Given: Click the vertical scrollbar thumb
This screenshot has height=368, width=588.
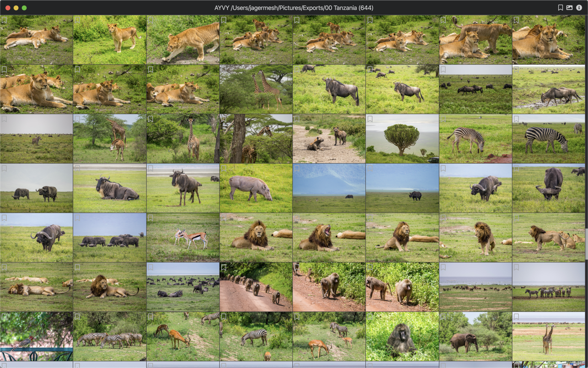Looking at the screenshot, I should pyautogui.click(x=586, y=244).
